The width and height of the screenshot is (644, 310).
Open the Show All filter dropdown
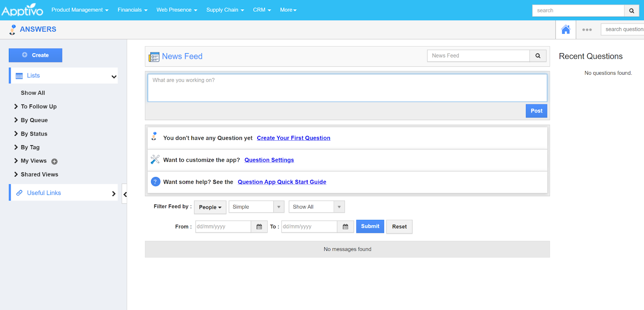click(316, 207)
